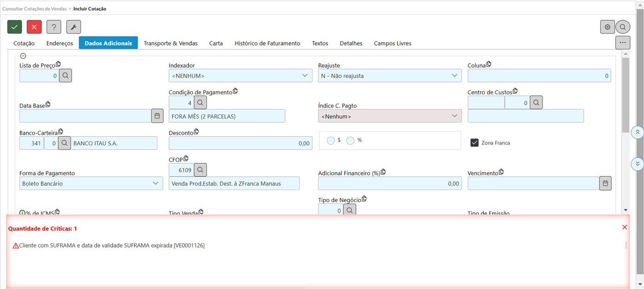Click the Desconto input field
The height and width of the screenshot is (289, 644).
(x=240, y=143)
